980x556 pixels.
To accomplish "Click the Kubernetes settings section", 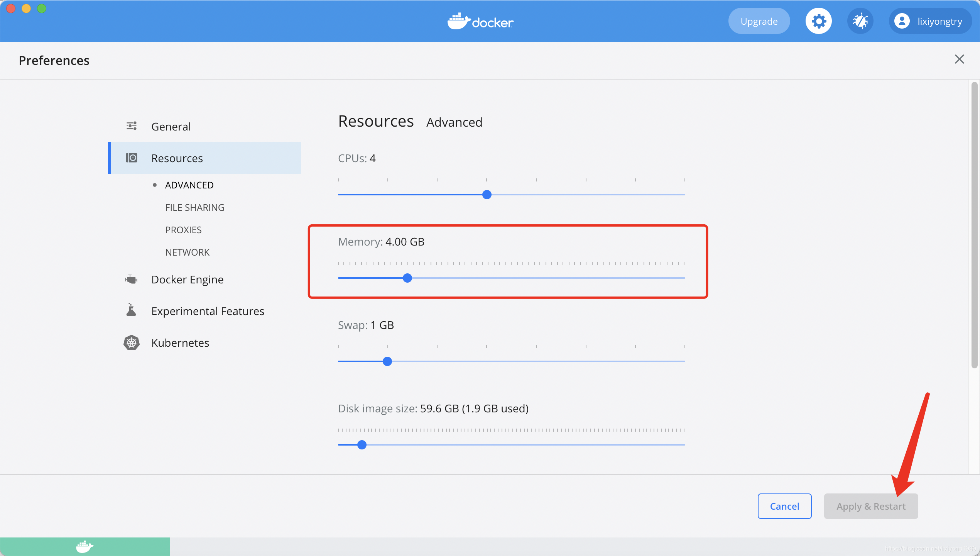I will click(180, 342).
